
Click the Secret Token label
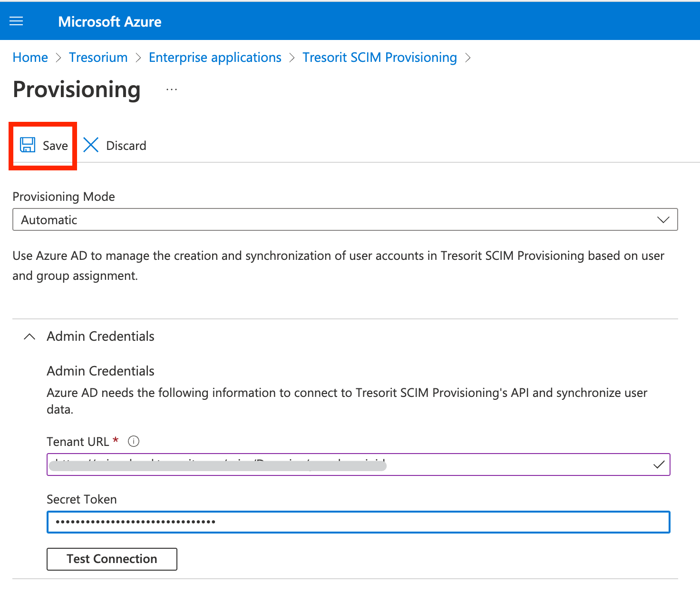(x=82, y=499)
